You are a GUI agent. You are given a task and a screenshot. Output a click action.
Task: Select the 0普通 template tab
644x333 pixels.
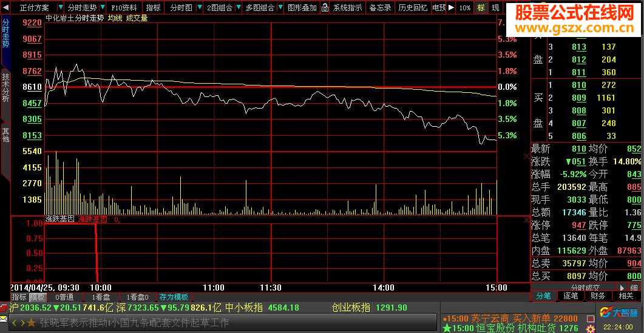click(x=64, y=297)
